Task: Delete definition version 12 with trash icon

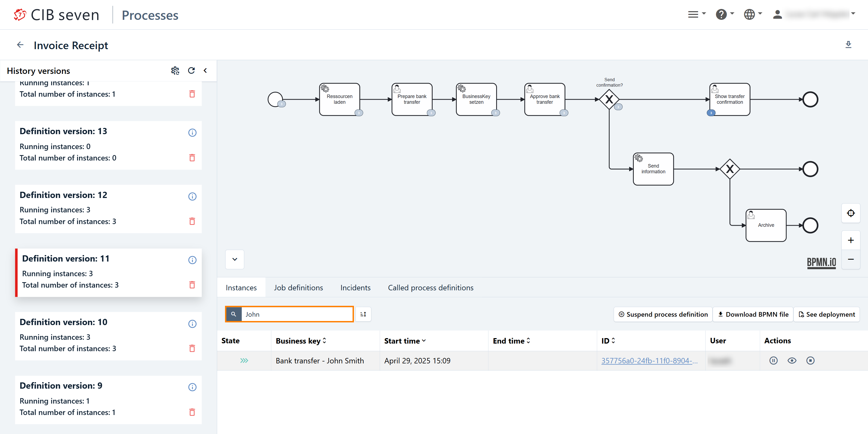Action: tap(192, 221)
